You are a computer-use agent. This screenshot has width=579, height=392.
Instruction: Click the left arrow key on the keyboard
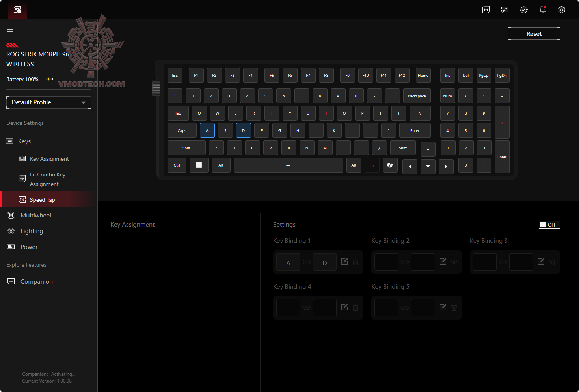point(410,167)
